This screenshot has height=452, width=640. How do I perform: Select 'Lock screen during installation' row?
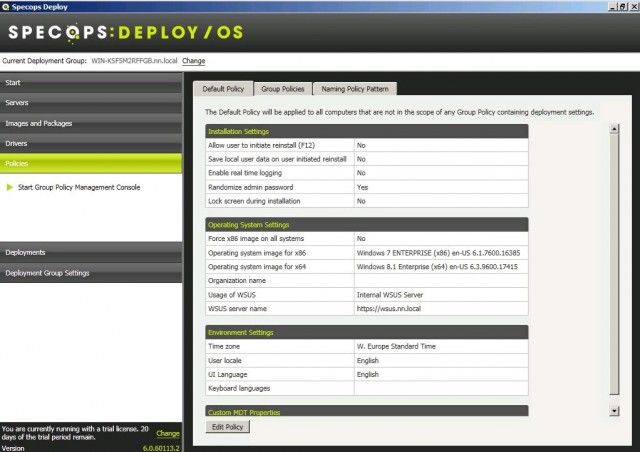click(x=367, y=201)
